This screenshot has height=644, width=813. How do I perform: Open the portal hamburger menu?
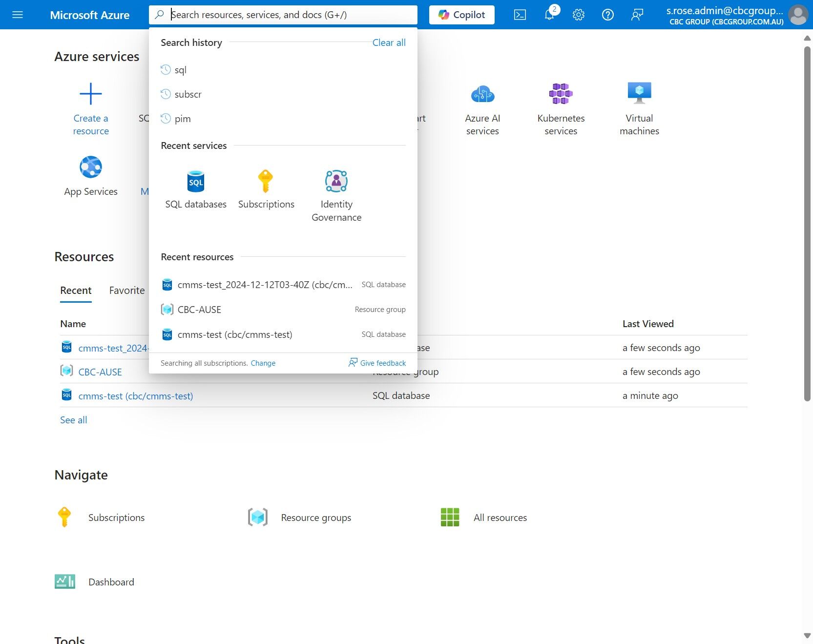tap(18, 15)
